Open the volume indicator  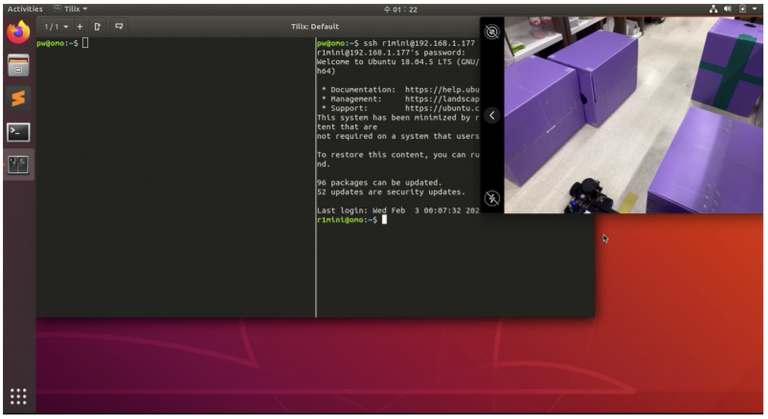pyautogui.click(x=728, y=9)
